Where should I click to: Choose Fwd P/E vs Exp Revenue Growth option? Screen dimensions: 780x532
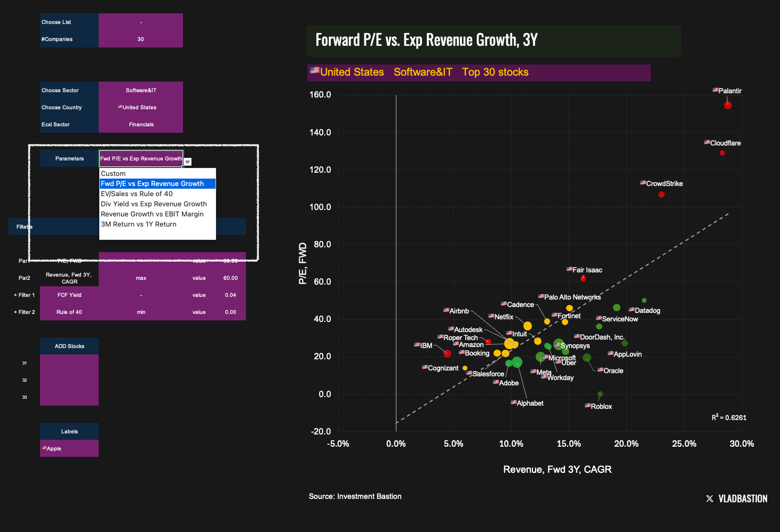(x=157, y=184)
